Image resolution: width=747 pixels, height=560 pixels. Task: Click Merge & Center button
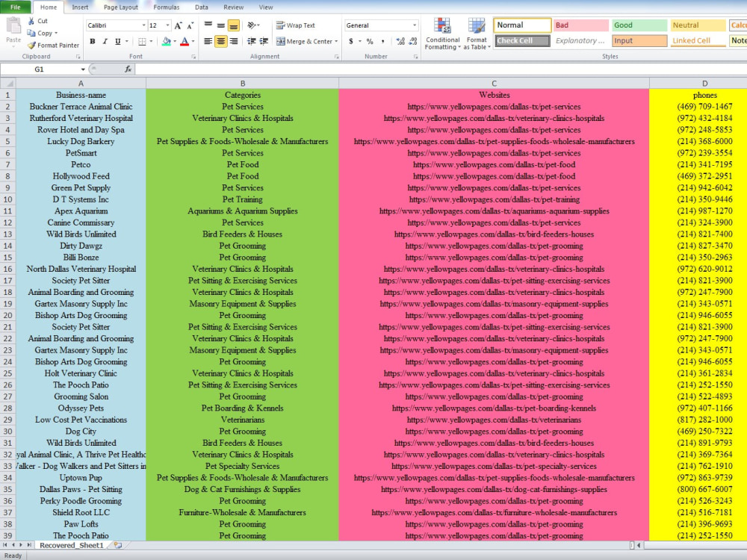pyautogui.click(x=303, y=41)
